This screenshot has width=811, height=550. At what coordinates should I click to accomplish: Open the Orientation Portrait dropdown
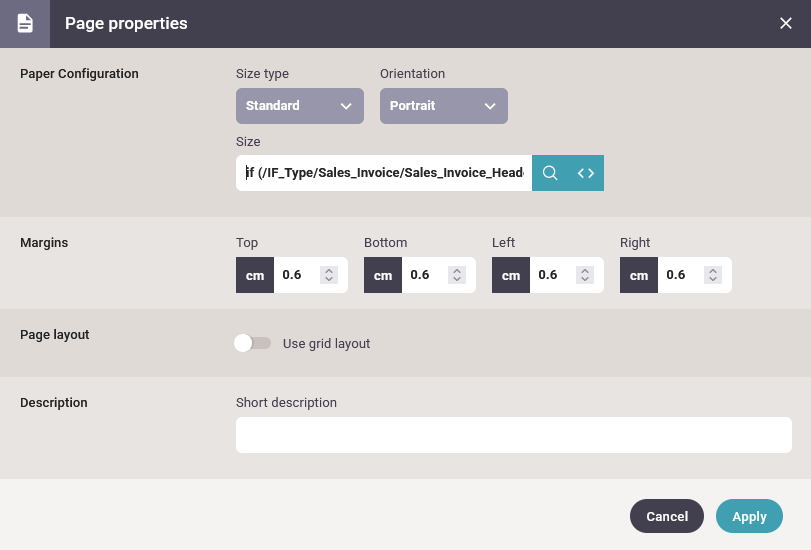click(x=444, y=106)
